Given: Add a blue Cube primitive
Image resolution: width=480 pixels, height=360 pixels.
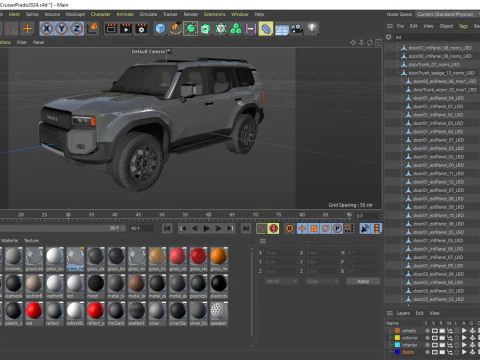Looking at the screenshot, I should pyautogui.click(x=160, y=29).
